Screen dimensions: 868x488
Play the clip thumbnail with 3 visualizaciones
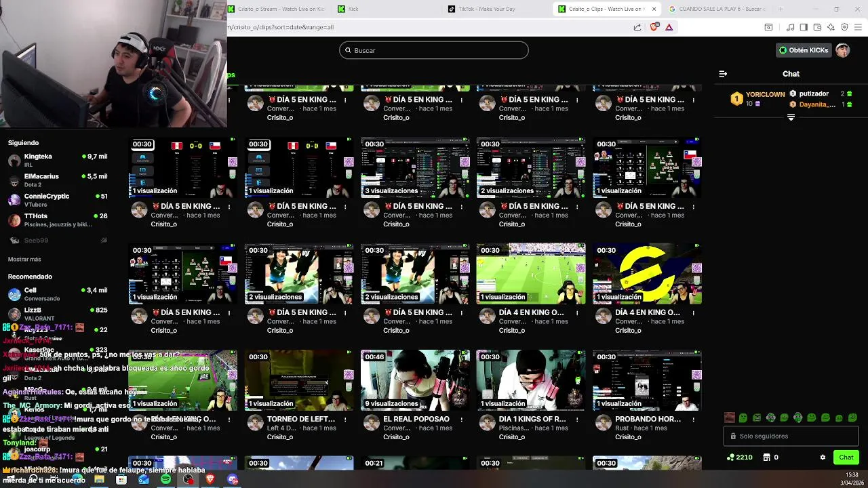tap(415, 167)
